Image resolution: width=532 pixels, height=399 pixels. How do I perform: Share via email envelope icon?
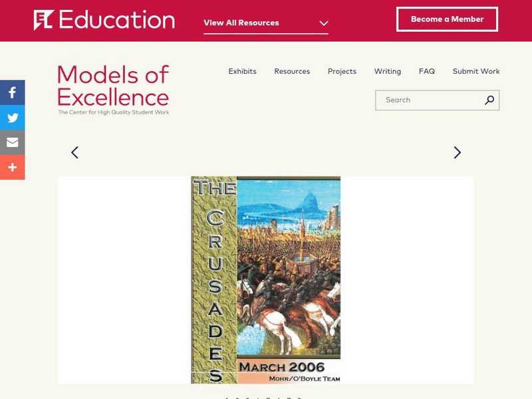click(x=12, y=142)
